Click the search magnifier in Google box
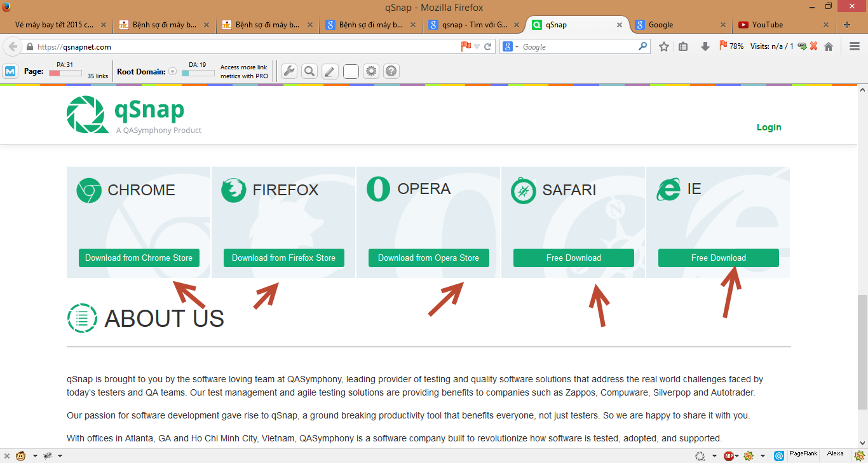868x463 pixels. coord(643,46)
